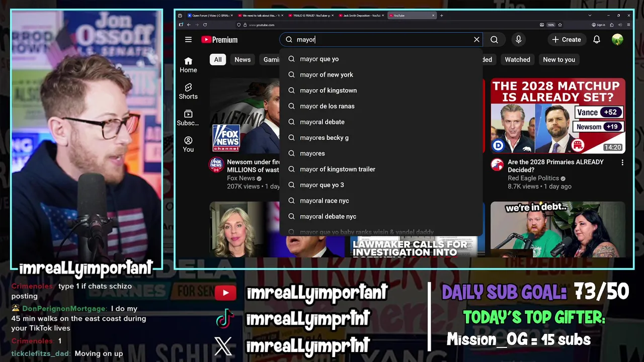Screen dimensions: 644x362
Task: Select the New to you chip
Action: [559, 59]
